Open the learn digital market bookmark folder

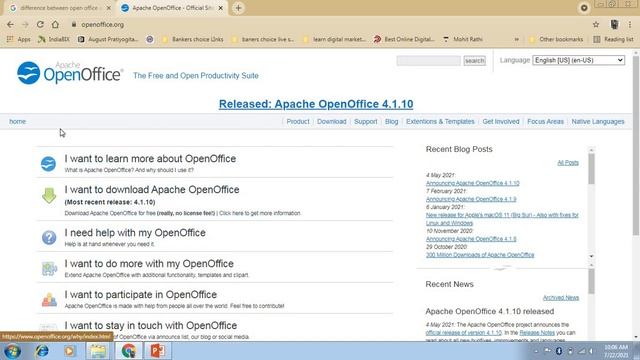tap(334, 39)
